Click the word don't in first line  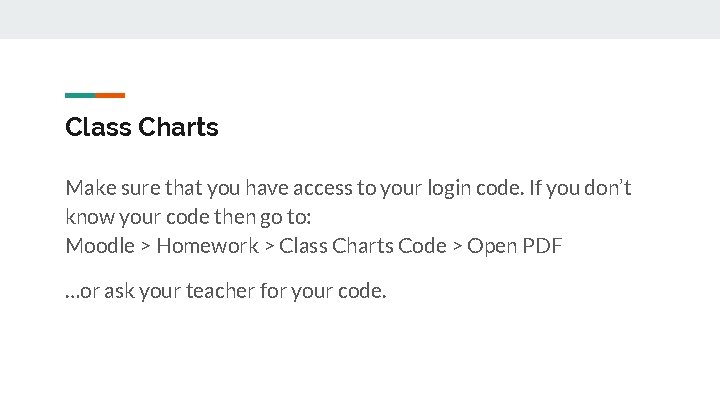[608, 188]
